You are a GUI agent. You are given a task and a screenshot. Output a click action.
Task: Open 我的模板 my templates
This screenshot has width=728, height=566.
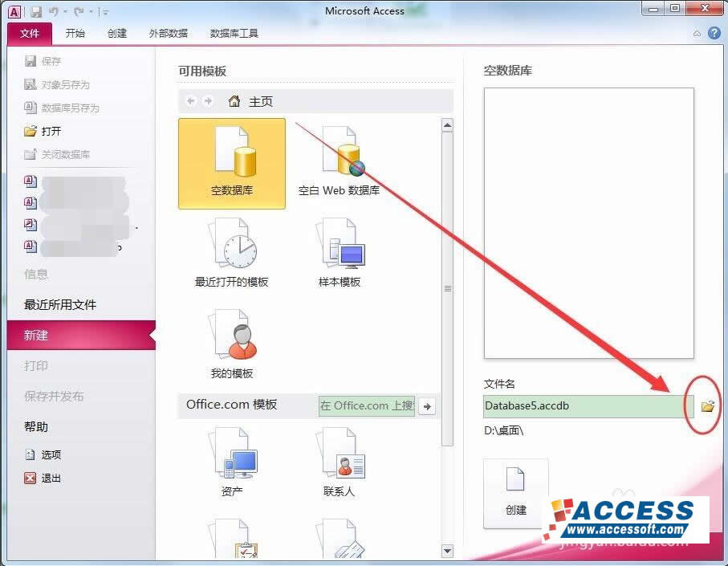coord(232,344)
